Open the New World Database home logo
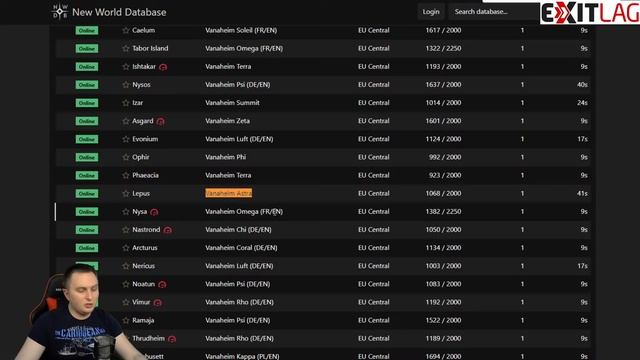Viewport: 640px width, 360px height. point(60,12)
